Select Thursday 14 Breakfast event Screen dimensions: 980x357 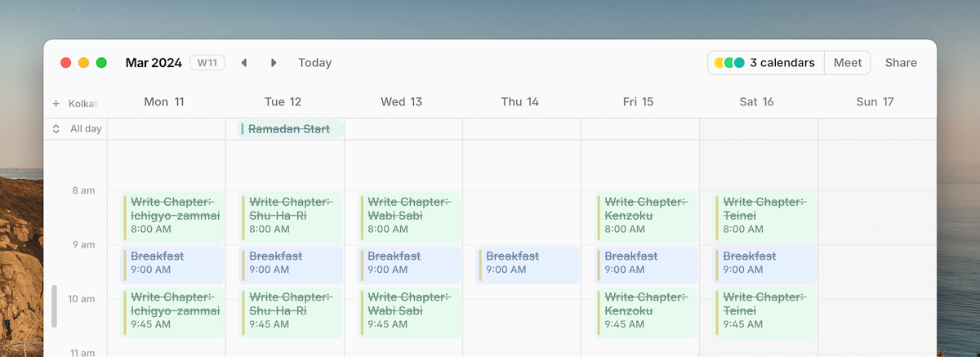(x=528, y=263)
